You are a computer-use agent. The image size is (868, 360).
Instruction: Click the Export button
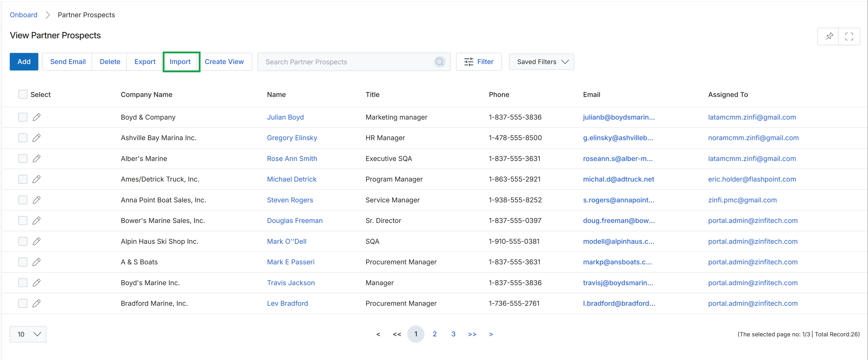click(145, 62)
